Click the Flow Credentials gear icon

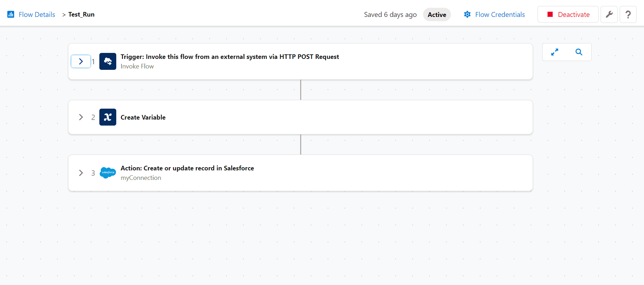467,14
